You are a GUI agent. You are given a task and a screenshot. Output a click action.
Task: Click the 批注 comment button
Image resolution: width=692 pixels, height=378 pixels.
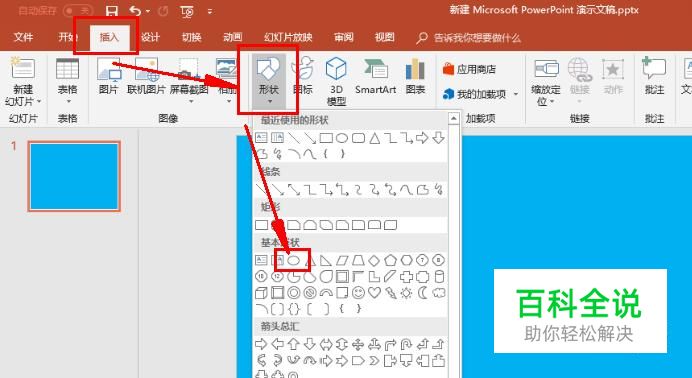pos(654,75)
